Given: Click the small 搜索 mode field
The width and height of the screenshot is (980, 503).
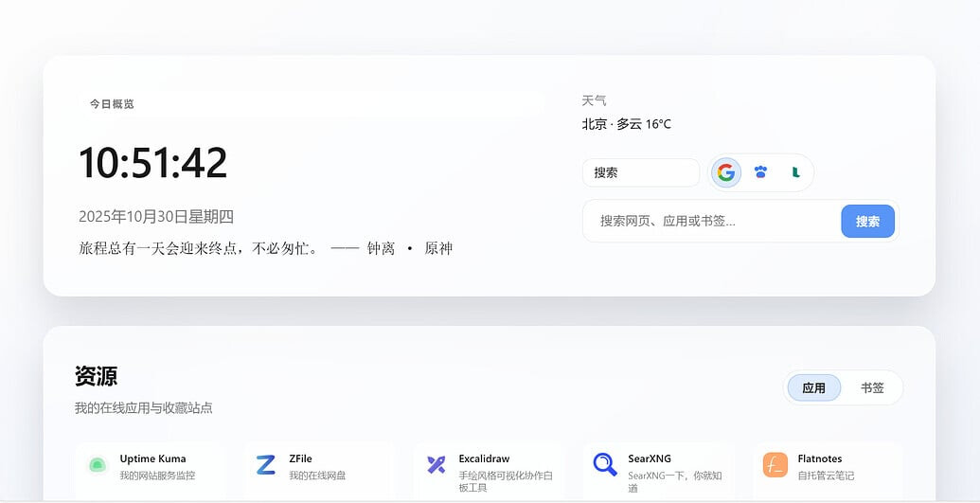Looking at the screenshot, I should click(x=640, y=173).
